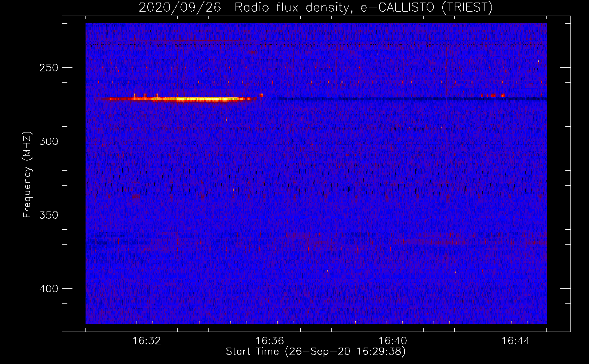Click the 400 frequency tick label
The height and width of the screenshot is (364, 589).
pyautogui.click(x=49, y=289)
